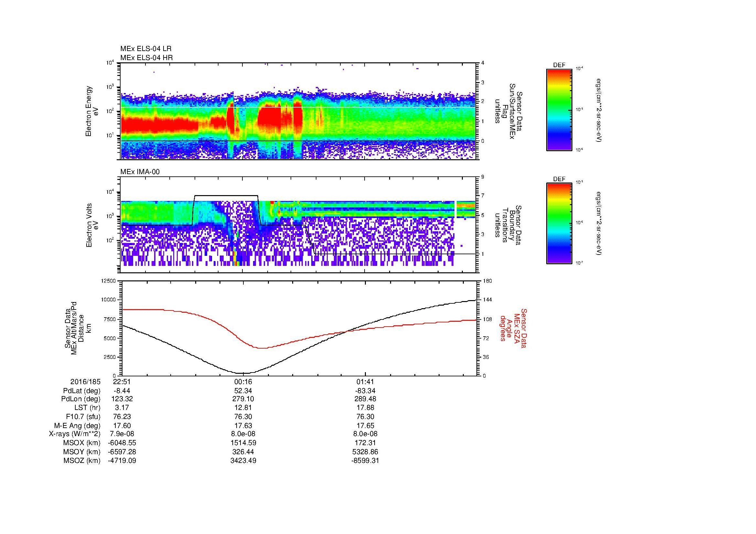
Task: Click the time tick label '22:51'
Action: point(122,382)
